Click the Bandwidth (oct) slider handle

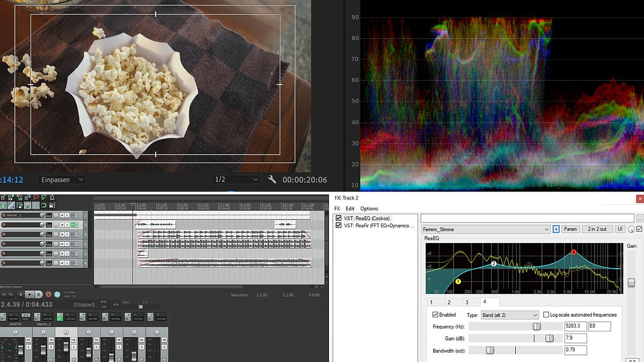[490, 350]
